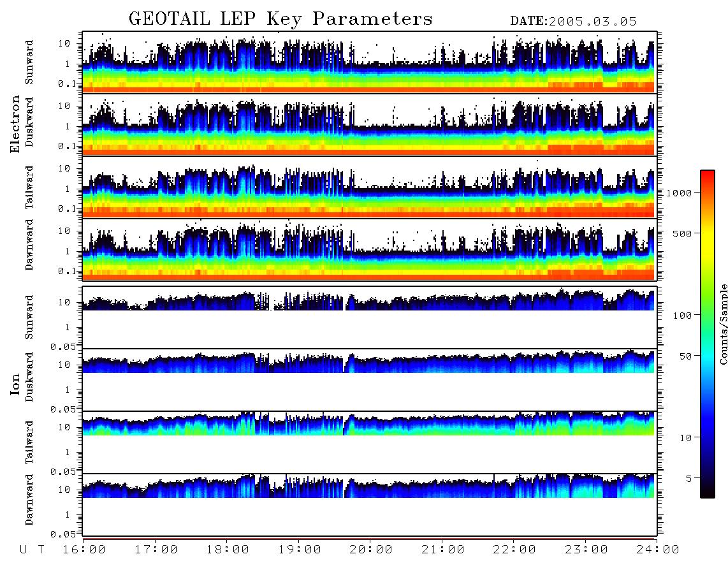Select the Electron Tailward panel label
728x561 pixels.
pyautogui.click(x=29, y=187)
